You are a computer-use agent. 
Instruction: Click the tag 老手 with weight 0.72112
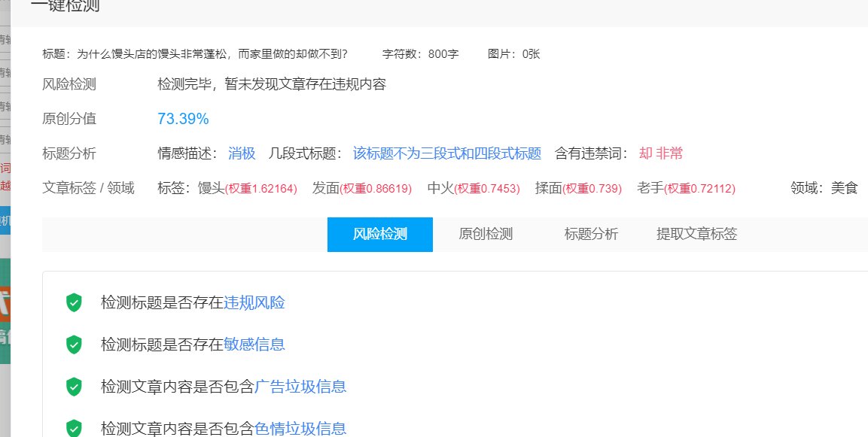(686, 189)
